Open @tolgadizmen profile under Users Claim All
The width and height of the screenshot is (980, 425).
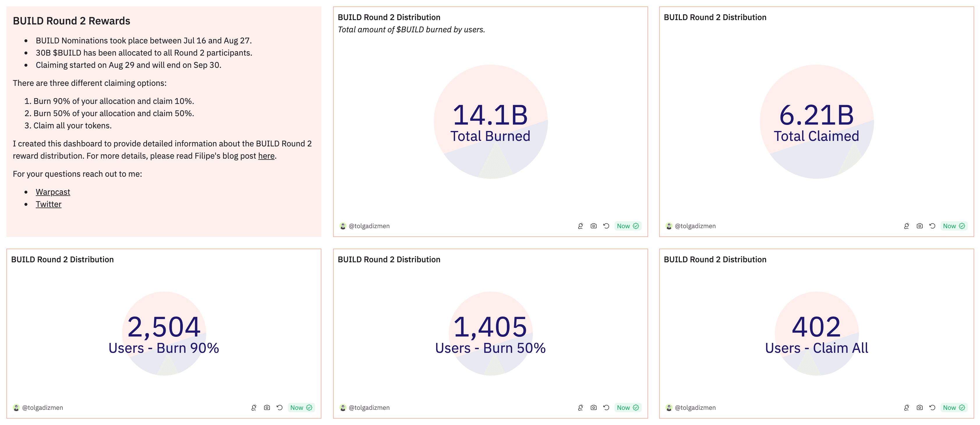tap(695, 408)
